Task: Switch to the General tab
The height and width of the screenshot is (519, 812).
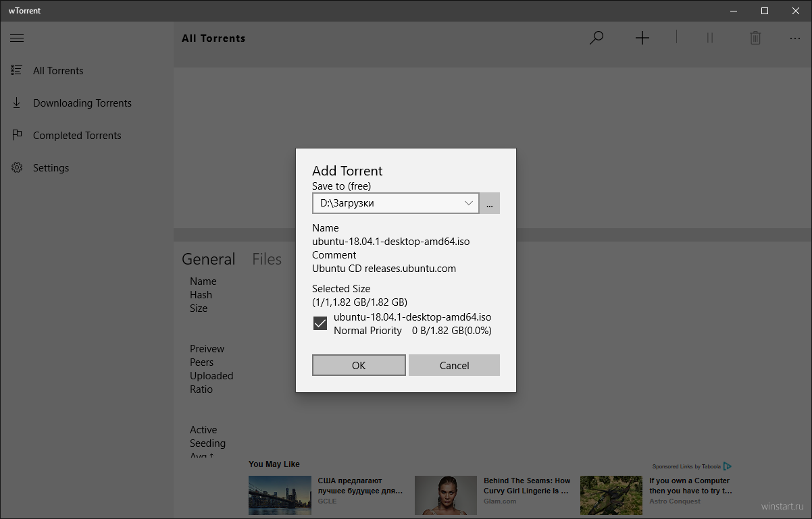Action: click(209, 259)
